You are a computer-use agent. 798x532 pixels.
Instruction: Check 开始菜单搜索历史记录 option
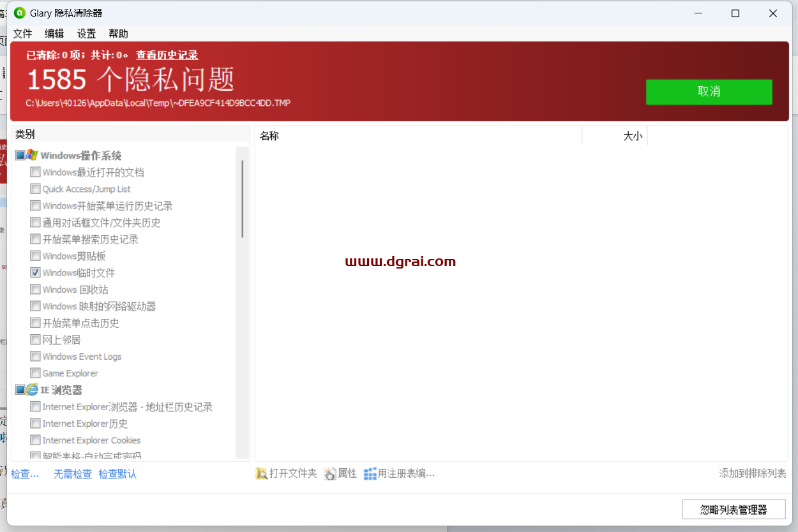[35, 239]
